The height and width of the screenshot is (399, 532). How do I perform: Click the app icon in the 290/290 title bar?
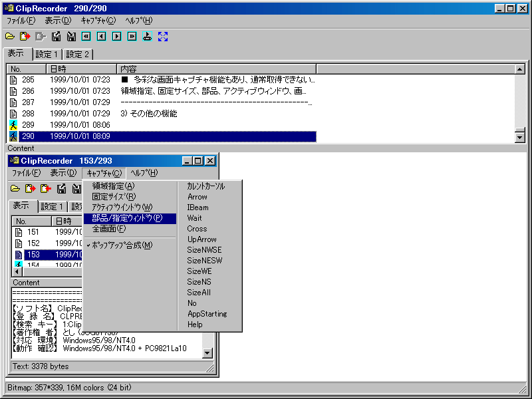pos(9,8)
